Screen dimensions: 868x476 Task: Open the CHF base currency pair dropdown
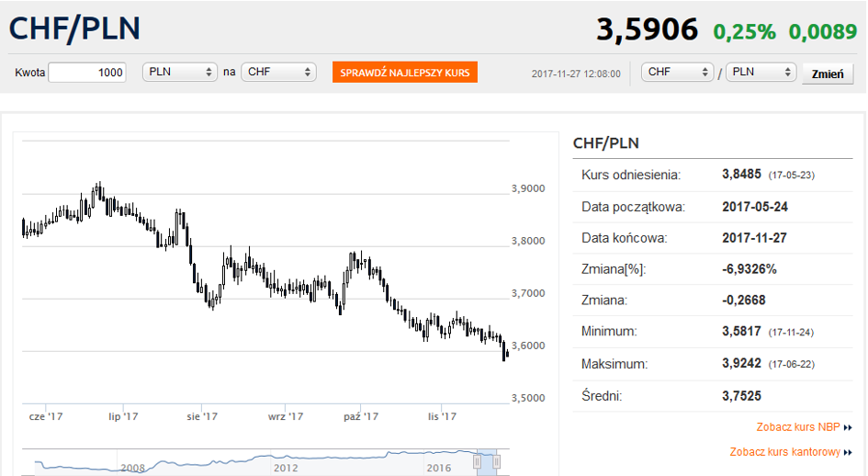click(677, 72)
